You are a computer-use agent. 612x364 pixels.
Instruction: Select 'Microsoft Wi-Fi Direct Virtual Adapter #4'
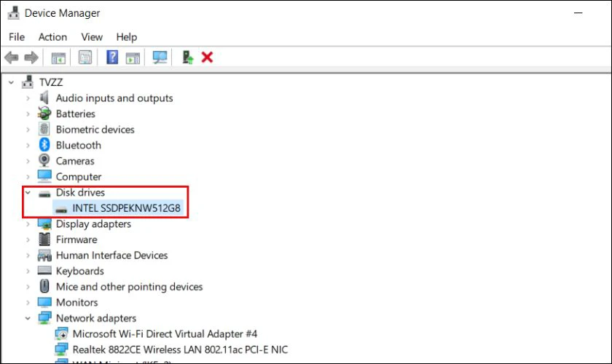coord(165,334)
